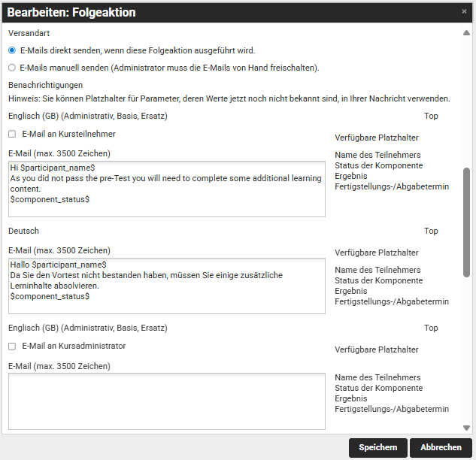Image resolution: width=476 pixels, height=460 pixels.
Task: Tick the 'E-Mail an Kursadministrator' checkbox
Action: [x=12, y=347]
